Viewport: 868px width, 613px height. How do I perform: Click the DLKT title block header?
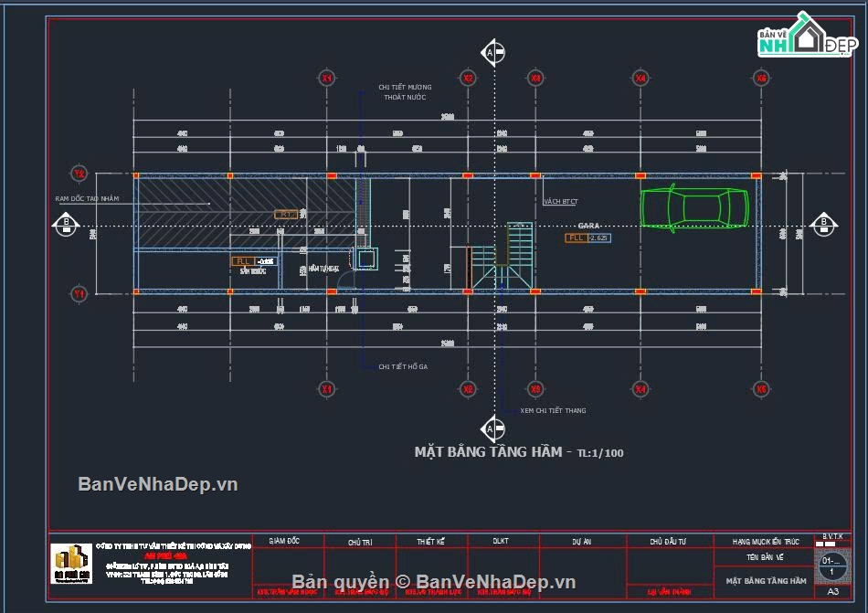click(x=501, y=541)
